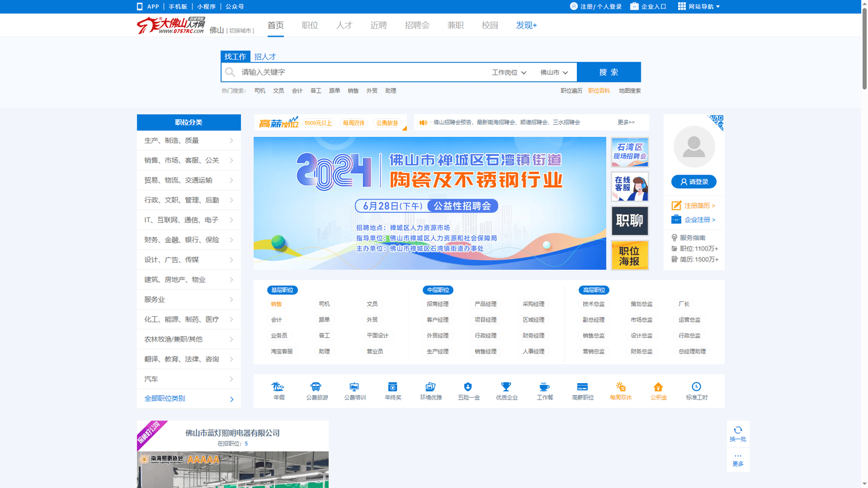The width and height of the screenshot is (868, 488).
Task: Click the user avatar placeholder
Action: (694, 146)
